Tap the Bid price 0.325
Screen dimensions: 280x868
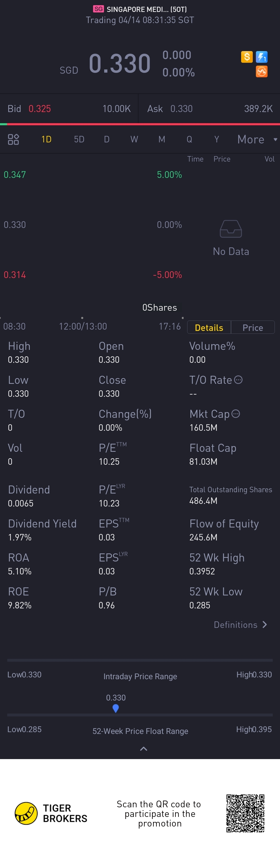pyautogui.click(x=40, y=108)
